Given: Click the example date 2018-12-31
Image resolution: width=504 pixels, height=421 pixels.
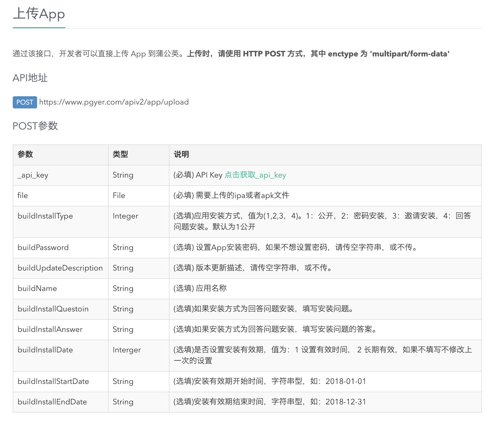Looking at the screenshot, I should coord(346,402).
